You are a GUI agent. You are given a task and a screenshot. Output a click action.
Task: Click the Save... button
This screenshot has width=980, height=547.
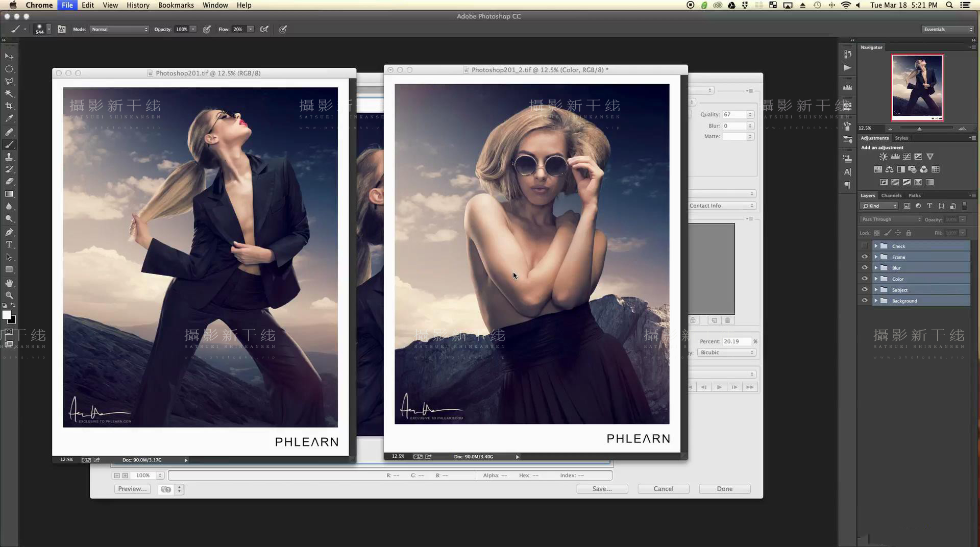(602, 489)
